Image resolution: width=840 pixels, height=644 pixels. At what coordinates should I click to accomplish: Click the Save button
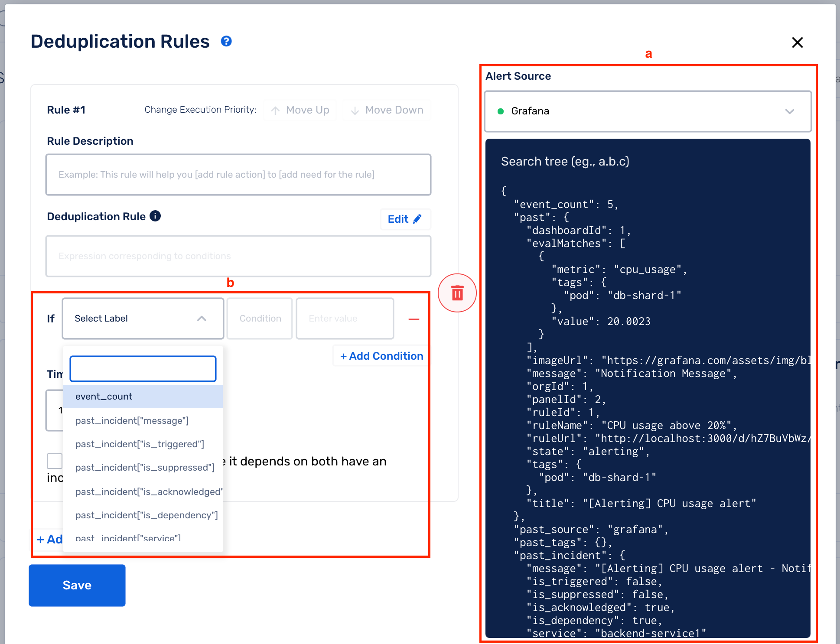click(x=77, y=585)
